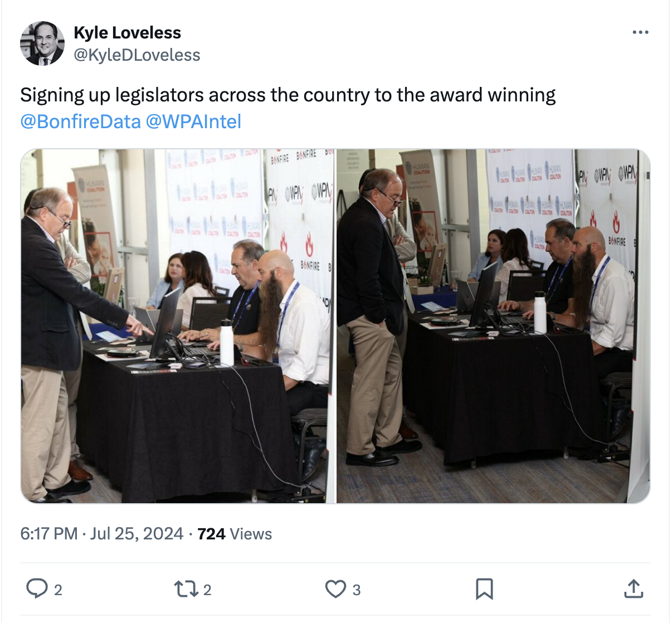Open Kyle Loveless profile avatar
672x623 pixels.
click(x=42, y=43)
